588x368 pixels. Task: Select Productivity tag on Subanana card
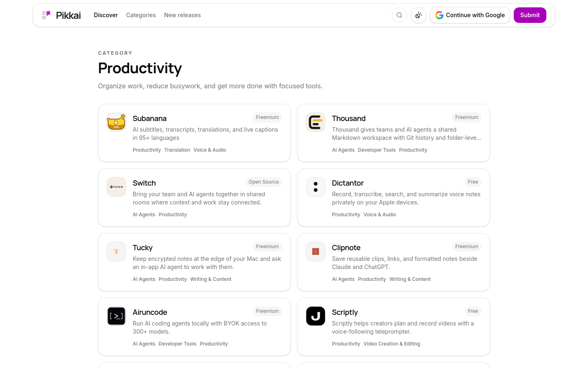point(147,150)
